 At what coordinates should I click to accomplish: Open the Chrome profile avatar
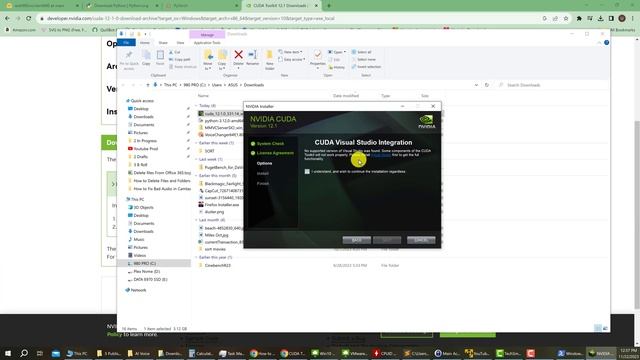point(622,18)
